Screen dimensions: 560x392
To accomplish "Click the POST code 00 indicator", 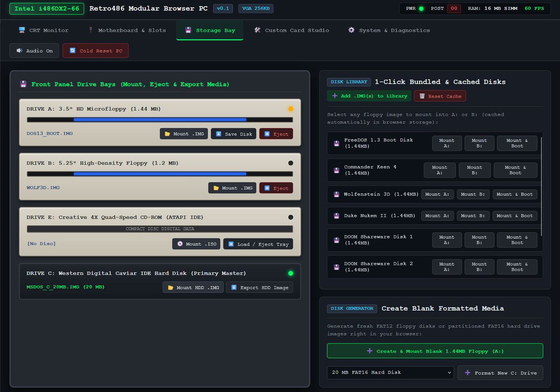I will (454, 8).
